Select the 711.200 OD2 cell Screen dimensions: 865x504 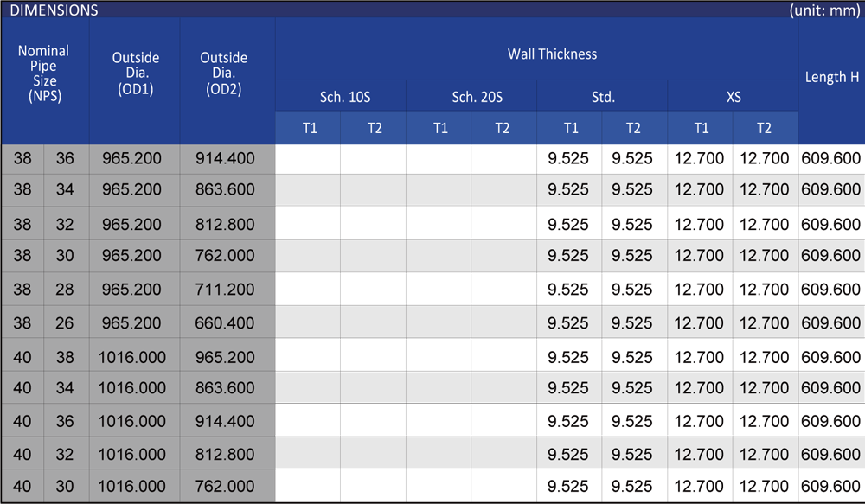tap(227, 290)
